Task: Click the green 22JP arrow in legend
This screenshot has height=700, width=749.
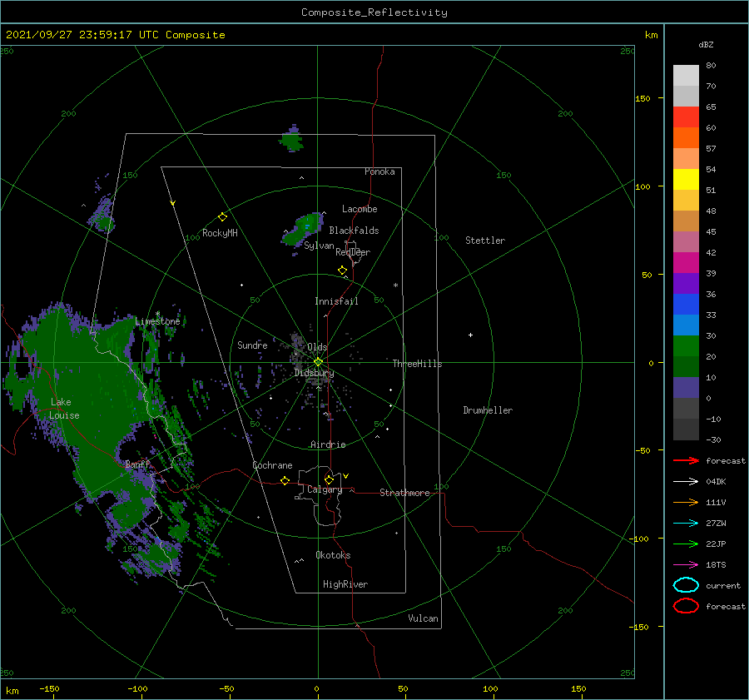Action: (x=686, y=544)
